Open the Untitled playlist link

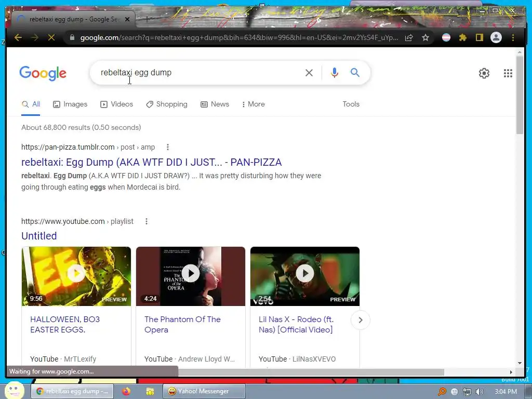click(x=39, y=236)
